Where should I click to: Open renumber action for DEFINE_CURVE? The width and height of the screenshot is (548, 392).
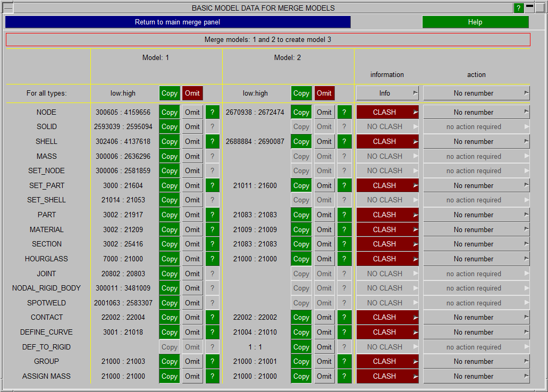click(x=476, y=333)
